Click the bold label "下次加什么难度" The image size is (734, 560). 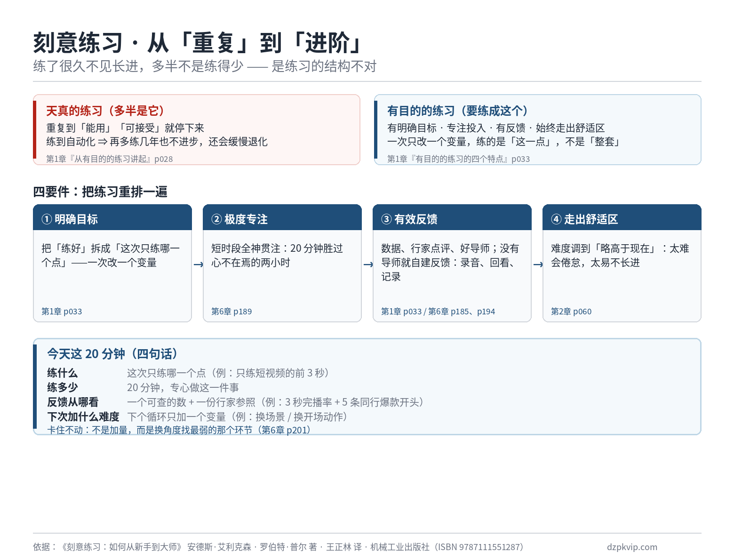tap(83, 417)
